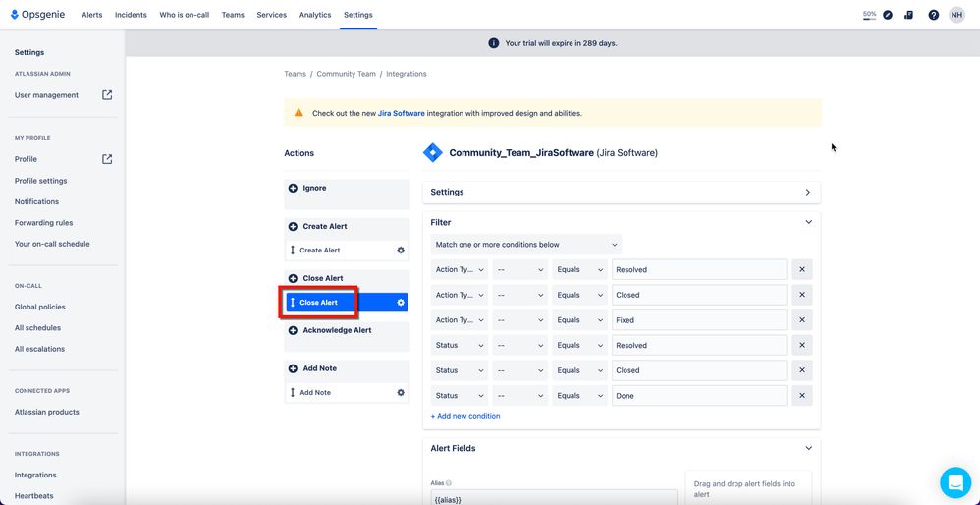Go to Teams breadcrumb
The width and height of the screenshot is (980, 505).
click(x=295, y=74)
